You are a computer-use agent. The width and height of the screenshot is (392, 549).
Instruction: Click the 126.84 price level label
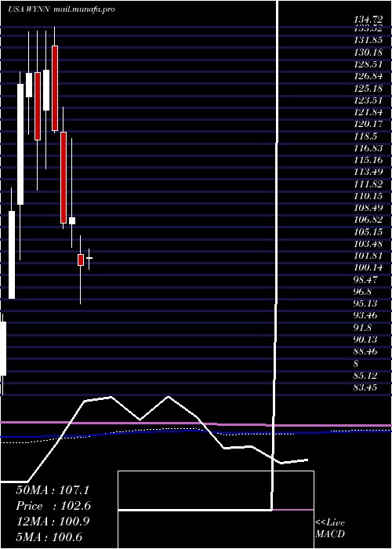click(370, 76)
